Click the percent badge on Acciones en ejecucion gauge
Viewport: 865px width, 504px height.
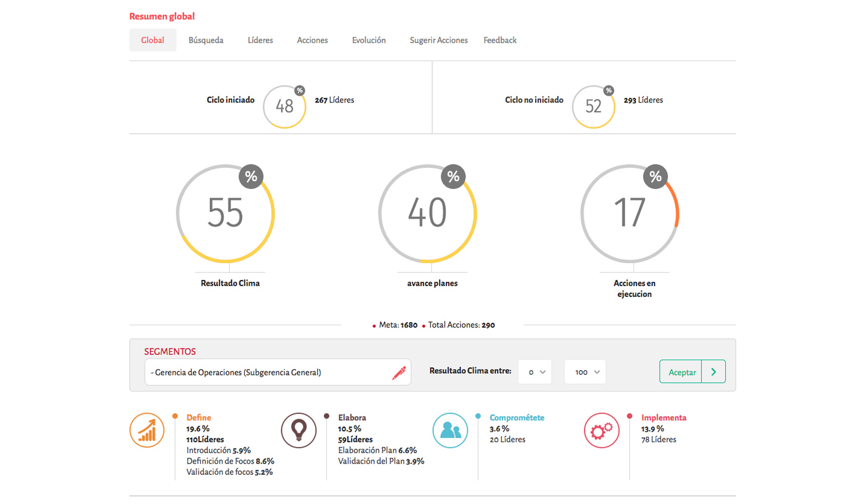[655, 176]
